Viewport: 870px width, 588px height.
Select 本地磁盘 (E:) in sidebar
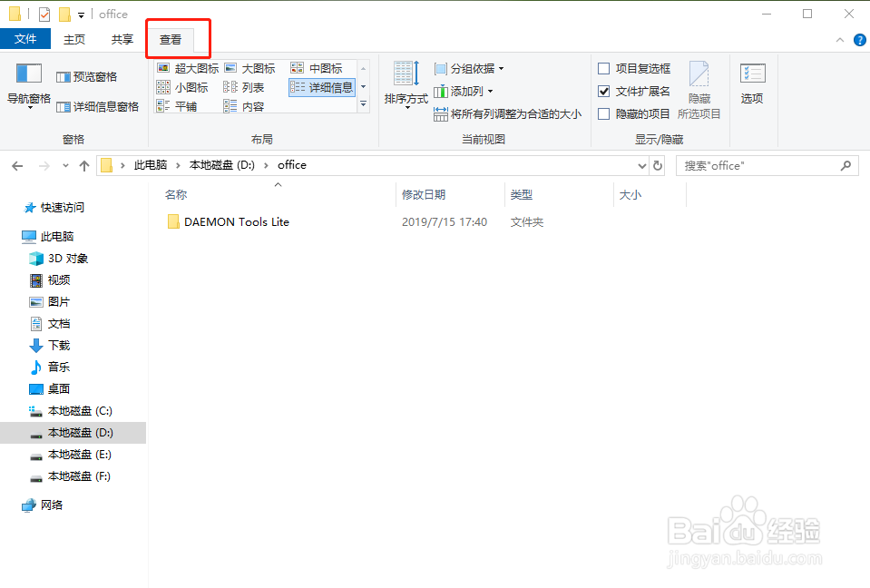click(71, 455)
